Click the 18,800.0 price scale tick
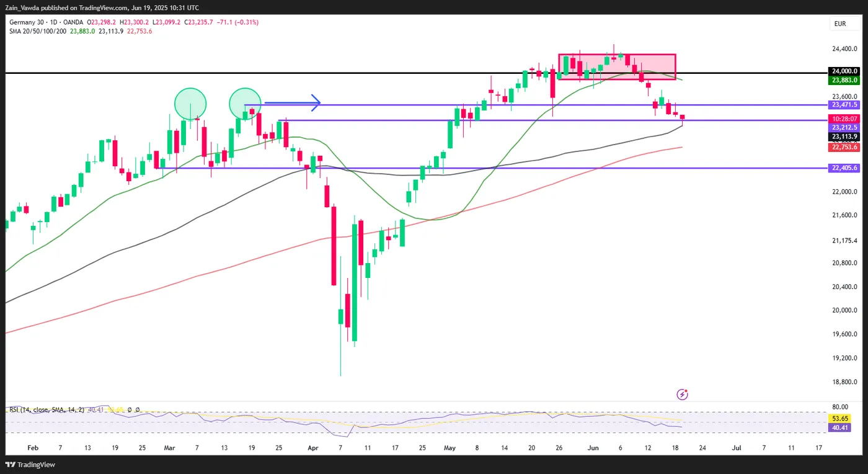This screenshot has width=868, height=474. tap(845, 382)
